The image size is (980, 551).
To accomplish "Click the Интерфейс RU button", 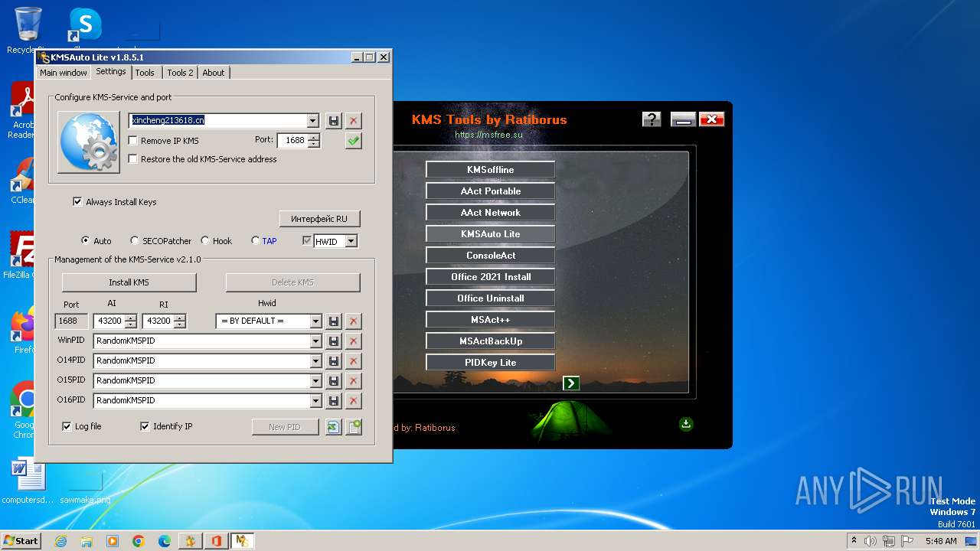I will pyautogui.click(x=319, y=219).
